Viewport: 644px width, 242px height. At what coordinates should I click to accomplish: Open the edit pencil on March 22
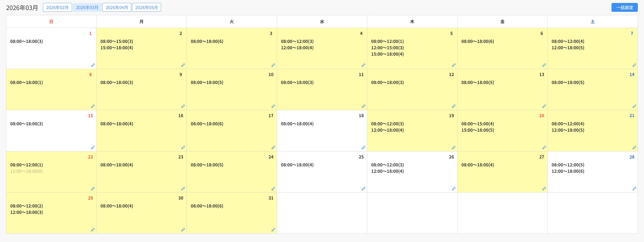tap(93, 189)
